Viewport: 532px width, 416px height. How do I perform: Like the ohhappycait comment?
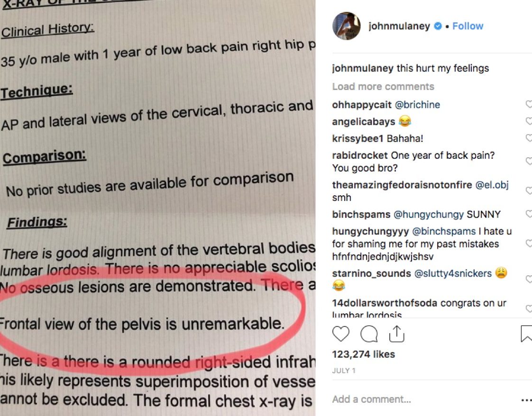[x=529, y=105]
